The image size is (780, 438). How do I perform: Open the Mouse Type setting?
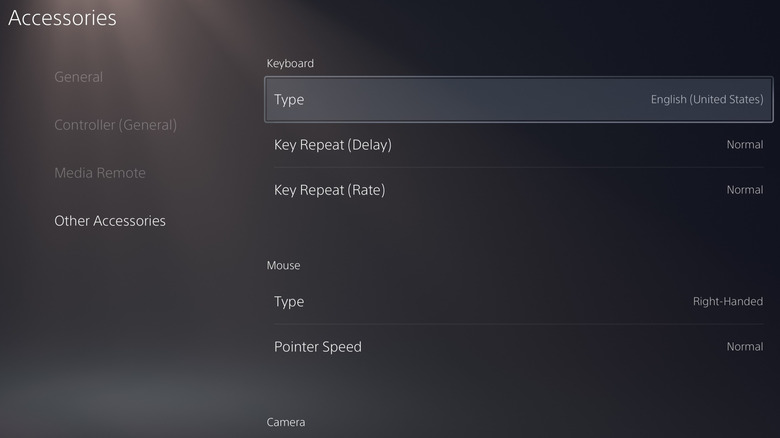[518, 302]
